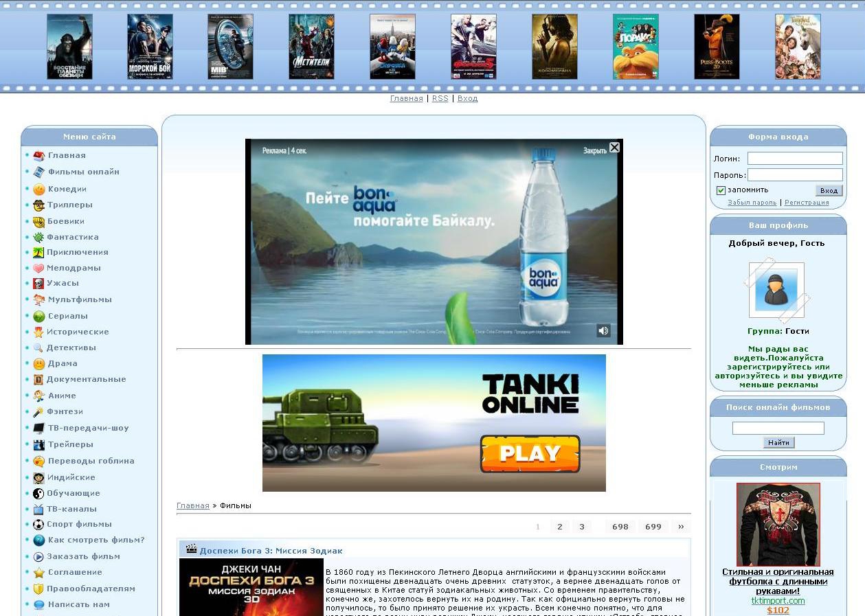
Task: Click Закрыть text on the video ad
Action: 595,150
